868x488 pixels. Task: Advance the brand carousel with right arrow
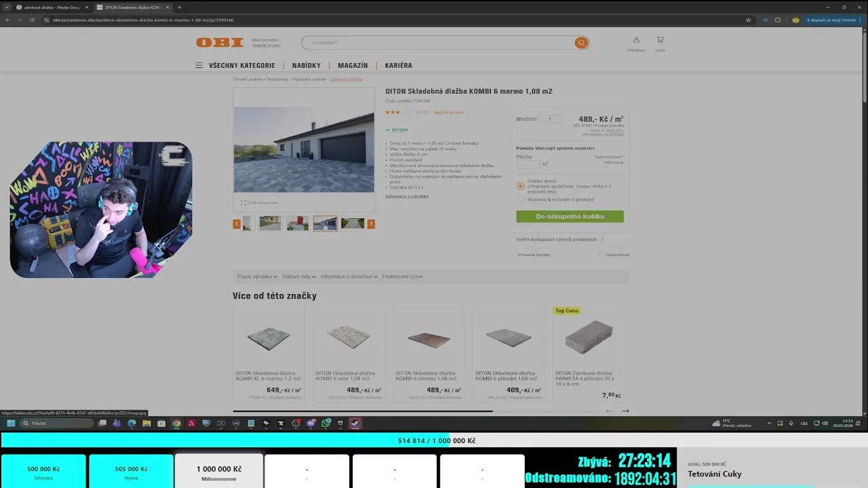coord(625,411)
